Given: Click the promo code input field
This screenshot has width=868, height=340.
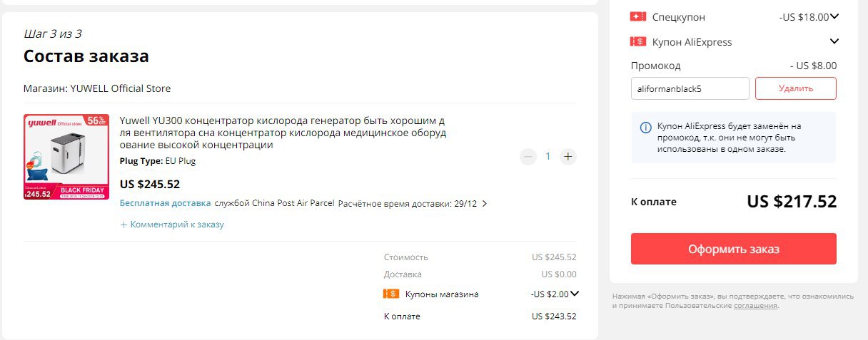Looking at the screenshot, I should (690, 88).
